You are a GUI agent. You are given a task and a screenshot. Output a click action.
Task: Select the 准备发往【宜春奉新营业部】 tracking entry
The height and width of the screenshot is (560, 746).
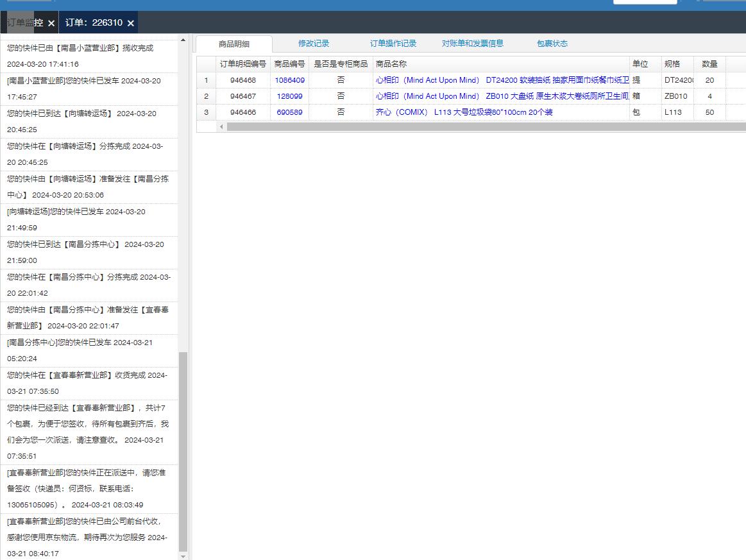pos(89,319)
